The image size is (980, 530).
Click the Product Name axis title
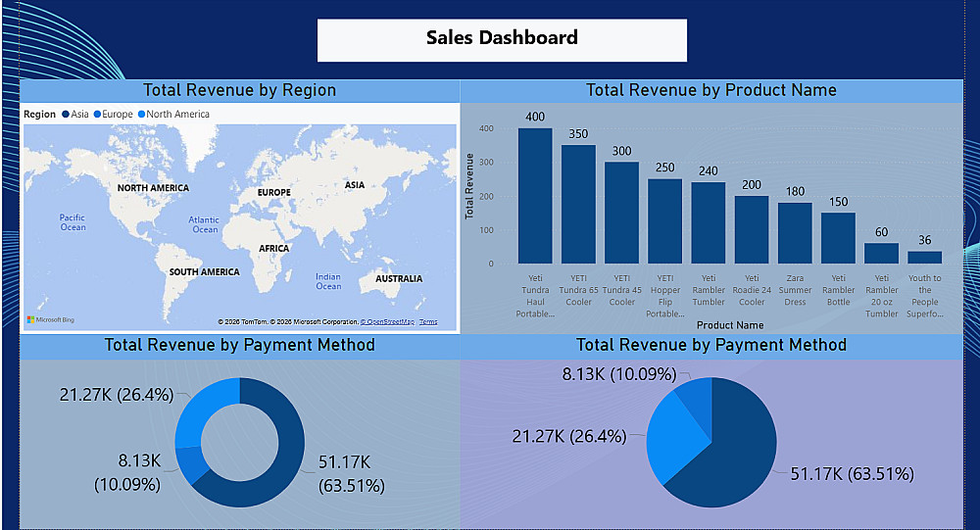pyautogui.click(x=730, y=325)
